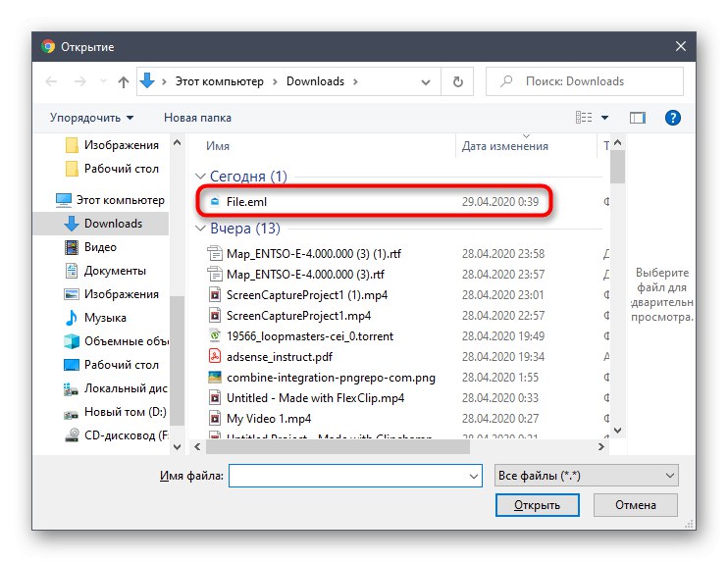The width and height of the screenshot is (728, 562).
Task: Select 'ScreenCaptureProject1 (1).mp4' file
Action: click(307, 295)
